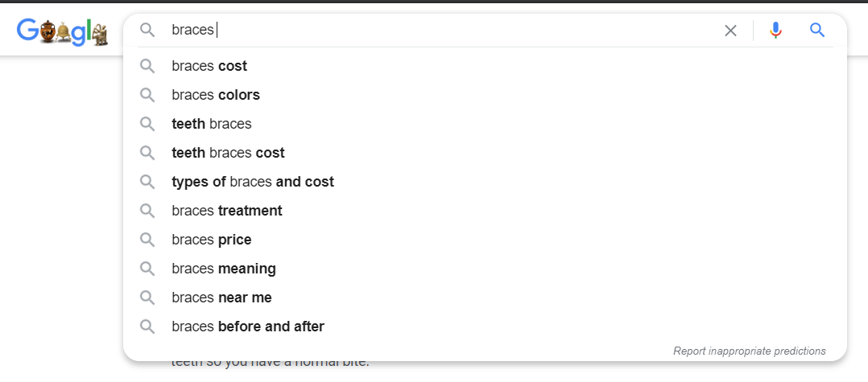Viewport: 868px width, 382px height.
Task: Select the 'braces cost' suggestion
Action: [209, 66]
